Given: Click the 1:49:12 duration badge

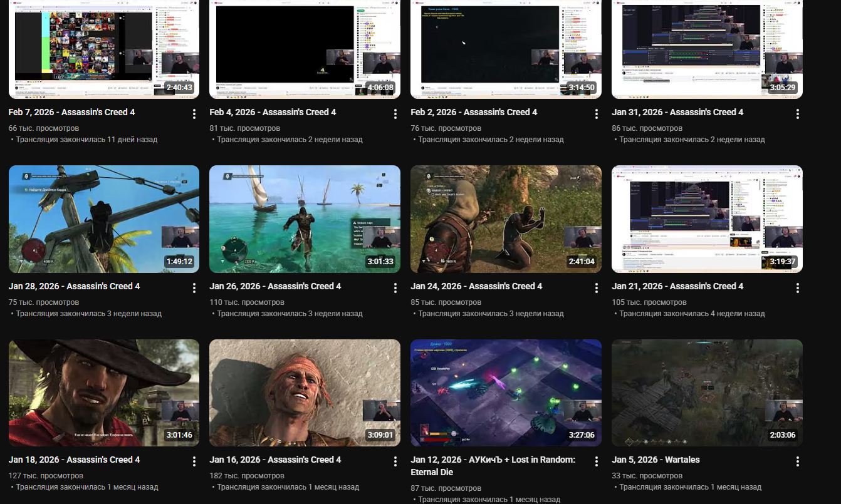Looking at the screenshot, I should click(179, 262).
